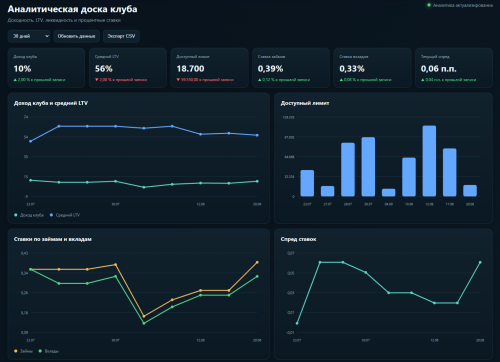Click the last point on the Спред ставок line

point(480,262)
